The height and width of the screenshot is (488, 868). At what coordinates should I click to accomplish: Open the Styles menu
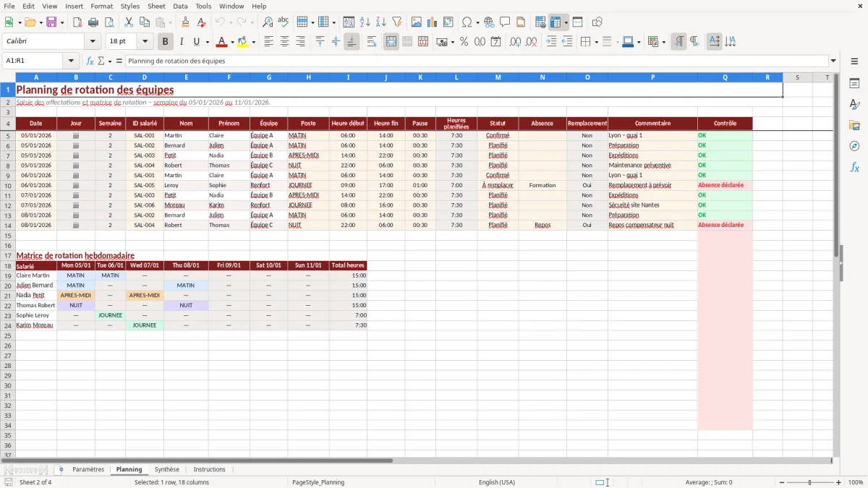130,6
